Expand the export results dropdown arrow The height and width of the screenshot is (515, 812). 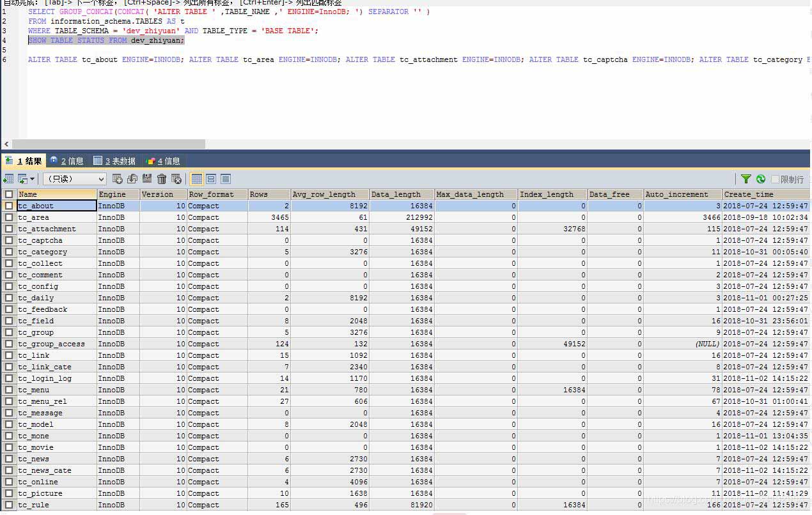32,179
